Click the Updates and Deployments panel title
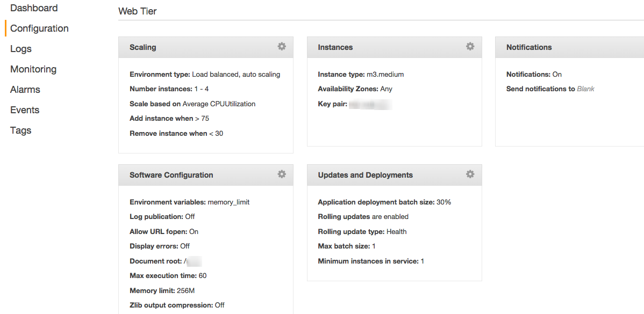This screenshot has width=644, height=314. (365, 175)
